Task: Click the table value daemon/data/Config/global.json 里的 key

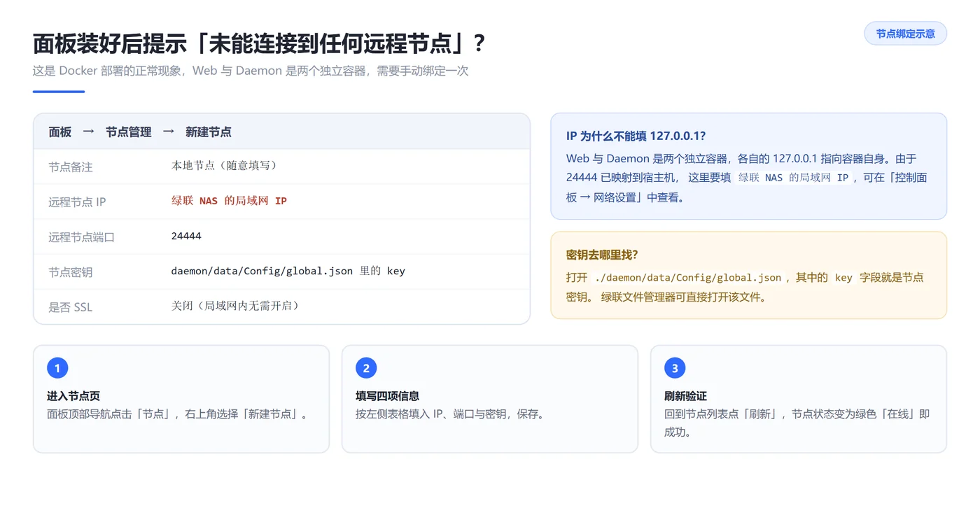Action: pyautogui.click(x=288, y=271)
